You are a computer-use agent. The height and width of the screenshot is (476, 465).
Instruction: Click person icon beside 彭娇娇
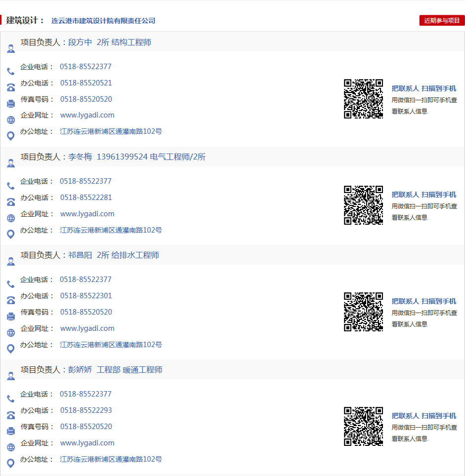[x=11, y=376]
